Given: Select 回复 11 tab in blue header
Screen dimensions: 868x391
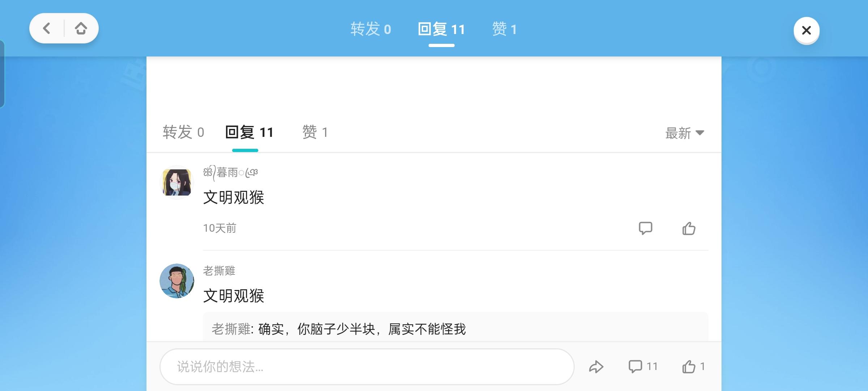Looking at the screenshot, I should (442, 29).
